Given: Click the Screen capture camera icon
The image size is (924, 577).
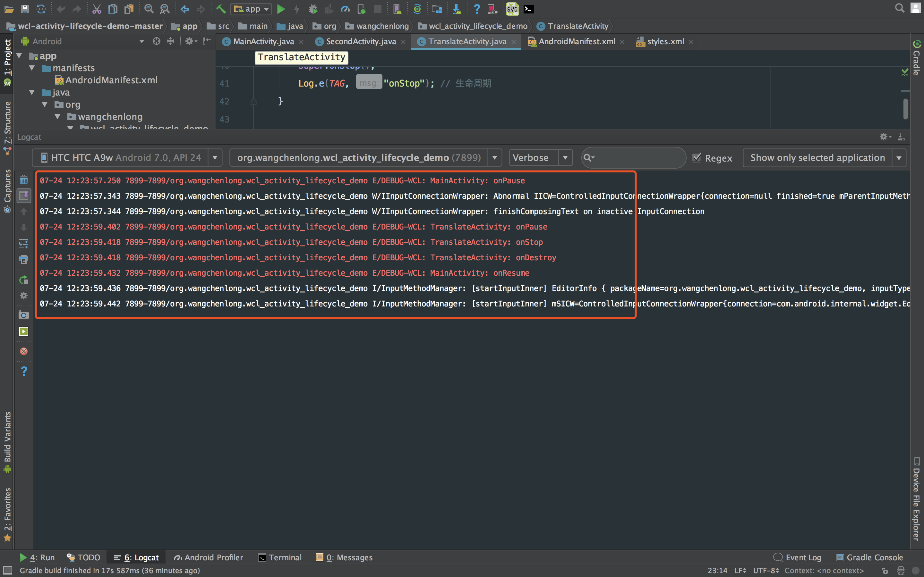Looking at the screenshot, I should tap(24, 315).
